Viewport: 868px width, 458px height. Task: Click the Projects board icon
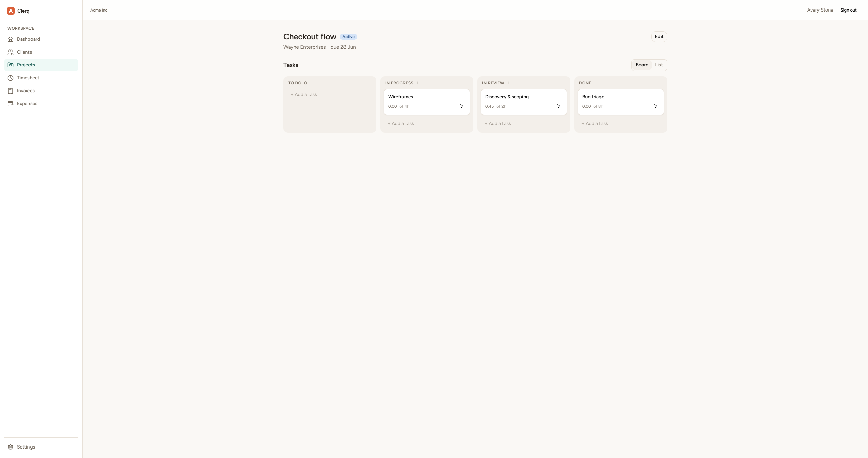tap(11, 65)
